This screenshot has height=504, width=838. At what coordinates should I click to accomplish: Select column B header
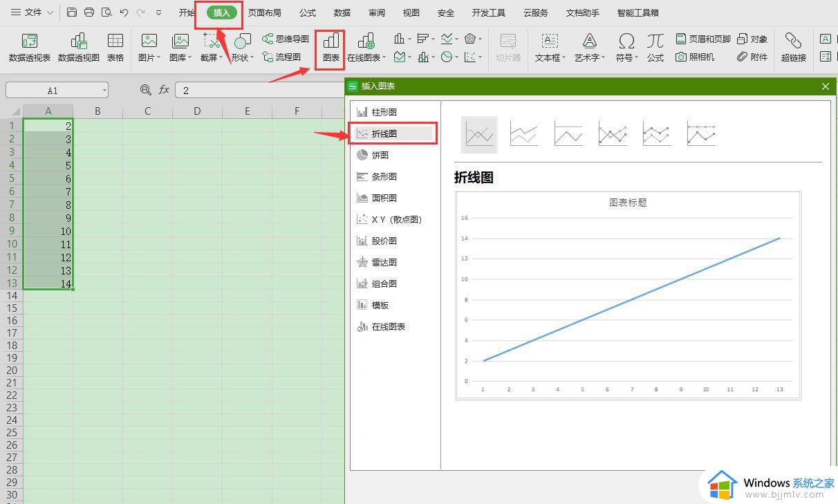pos(97,111)
